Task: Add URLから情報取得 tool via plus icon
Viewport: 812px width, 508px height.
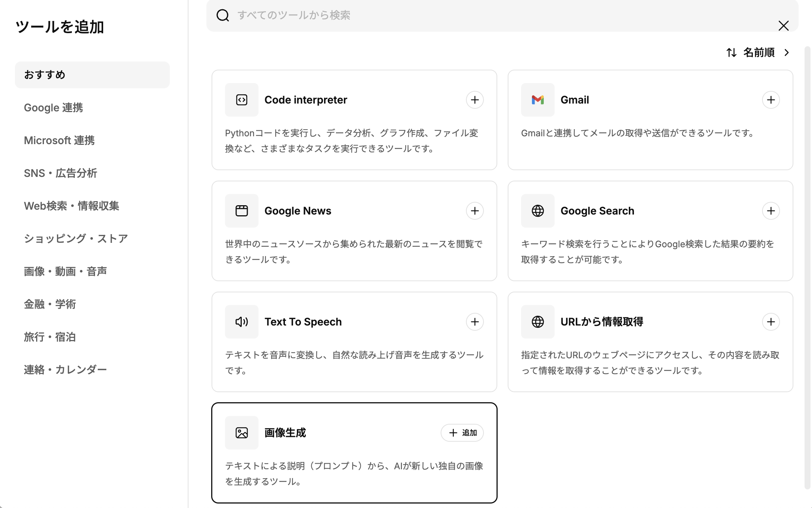Action: point(771,322)
